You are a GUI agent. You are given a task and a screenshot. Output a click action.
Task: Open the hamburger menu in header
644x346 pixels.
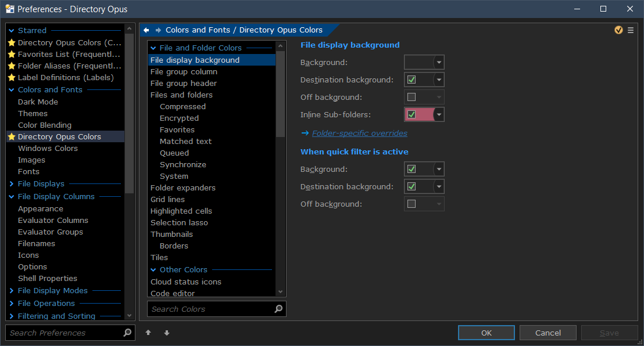click(631, 30)
